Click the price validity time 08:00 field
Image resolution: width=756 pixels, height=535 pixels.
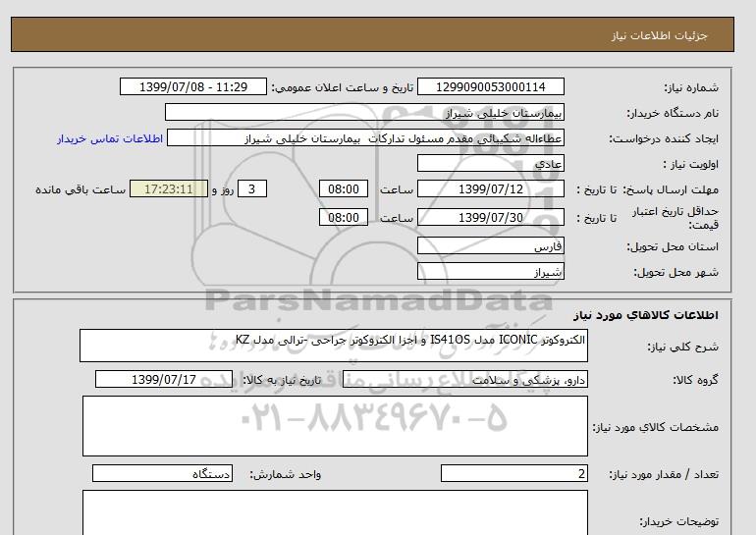pyautogui.click(x=344, y=217)
